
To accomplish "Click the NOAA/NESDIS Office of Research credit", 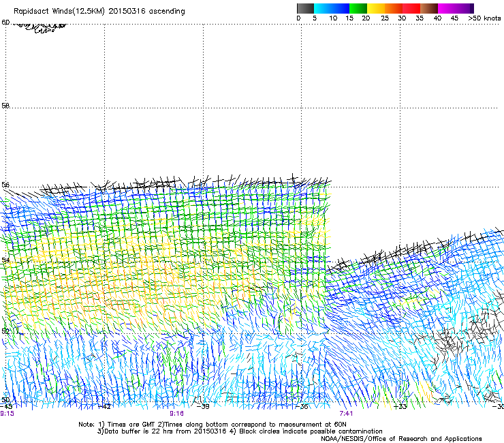I will [401, 439].
